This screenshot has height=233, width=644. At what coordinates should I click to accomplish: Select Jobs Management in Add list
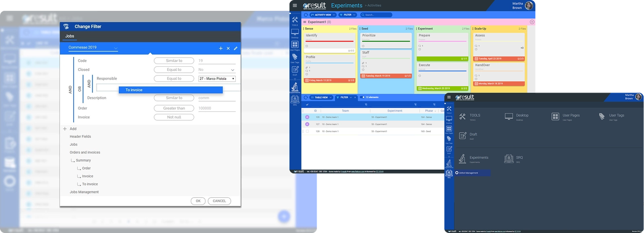tap(84, 192)
